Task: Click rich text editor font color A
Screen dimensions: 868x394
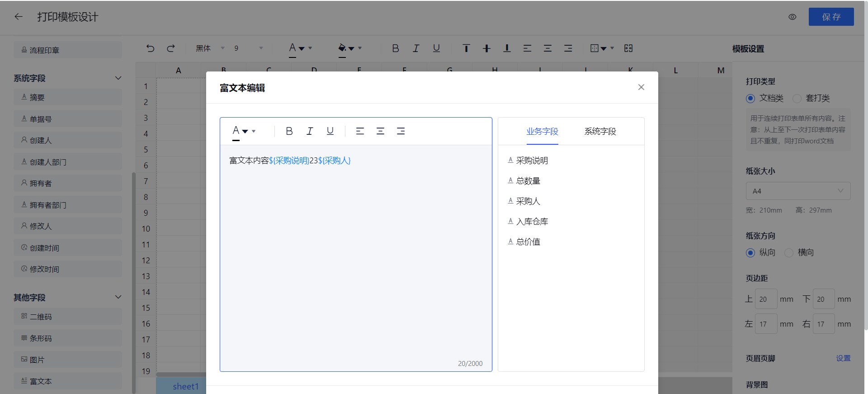Action: (x=236, y=132)
